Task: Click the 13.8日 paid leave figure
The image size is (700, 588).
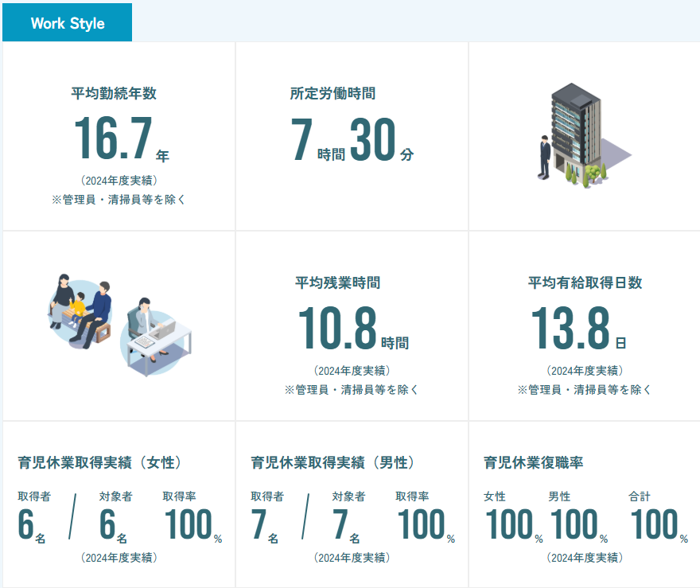Action: point(578,329)
